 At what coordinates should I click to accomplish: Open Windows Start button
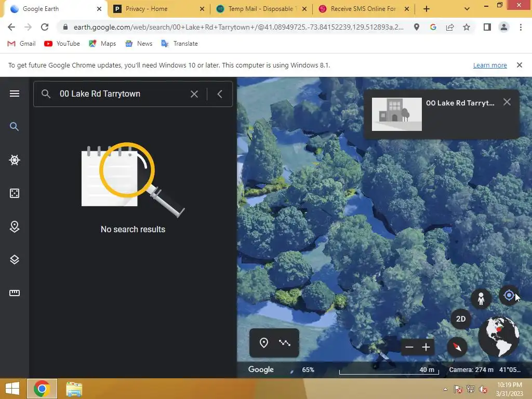pyautogui.click(x=12, y=389)
